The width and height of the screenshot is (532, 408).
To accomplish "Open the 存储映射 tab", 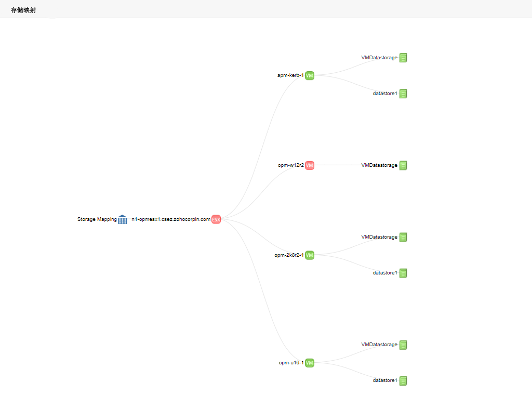I will 23,10.
